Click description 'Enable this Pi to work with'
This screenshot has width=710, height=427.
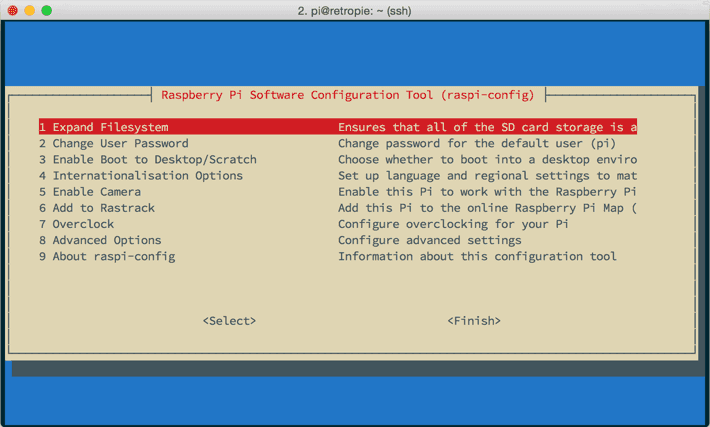coord(430,192)
